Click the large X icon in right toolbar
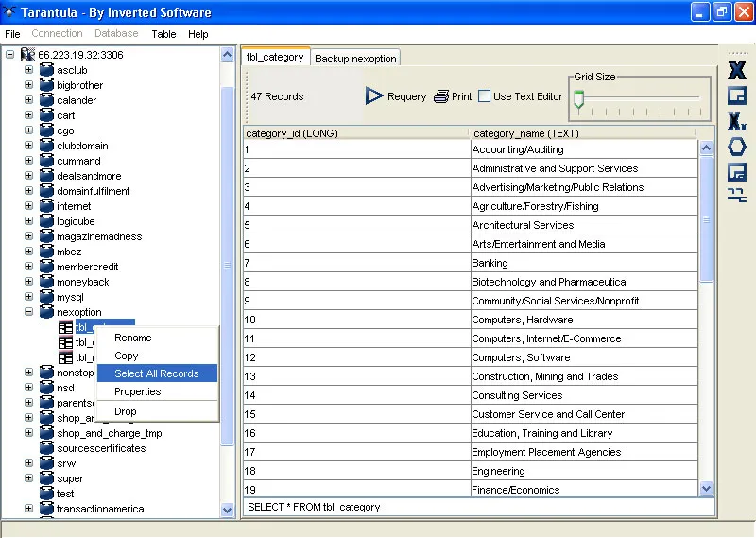Screen dimensions: 756x538 736,71
